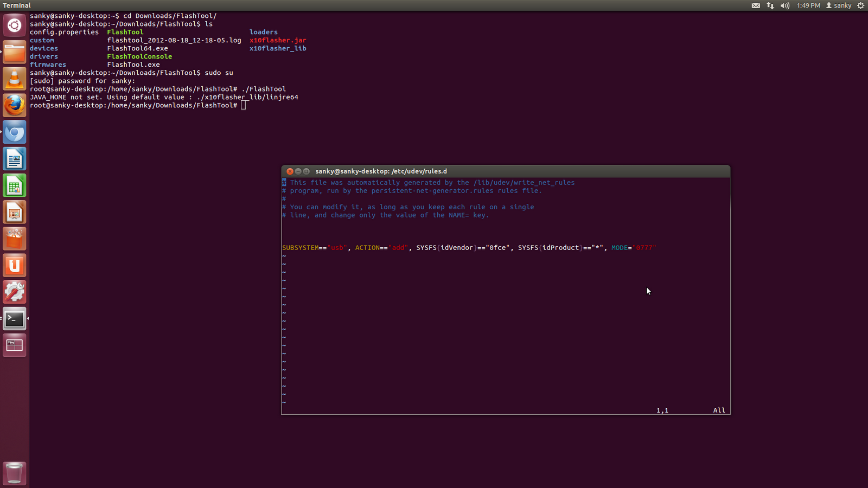
Task: Open the 1:49 PM clock menu
Action: (808, 5)
